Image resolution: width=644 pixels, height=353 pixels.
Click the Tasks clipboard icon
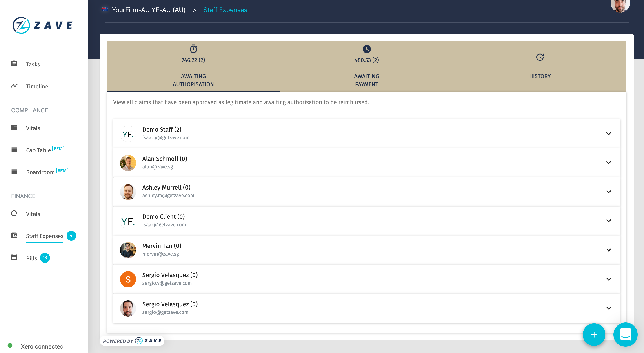(x=14, y=64)
